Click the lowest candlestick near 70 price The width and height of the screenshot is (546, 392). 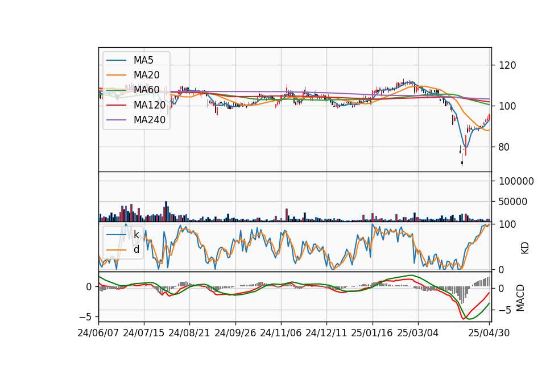[462, 161]
